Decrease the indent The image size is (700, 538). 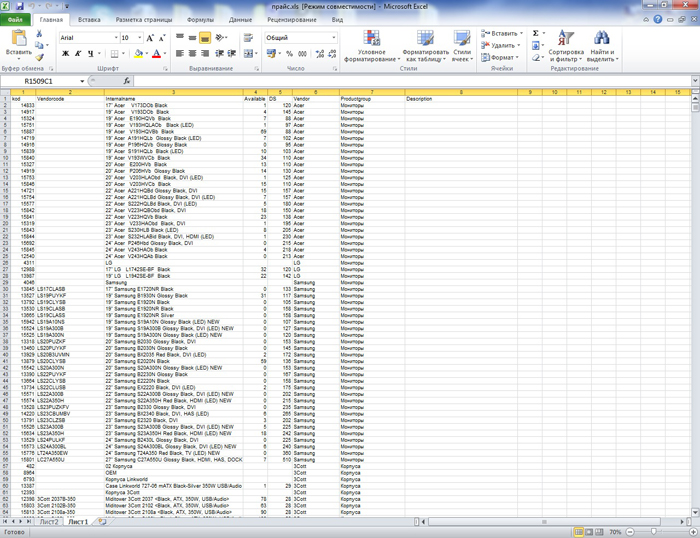coord(219,54)
